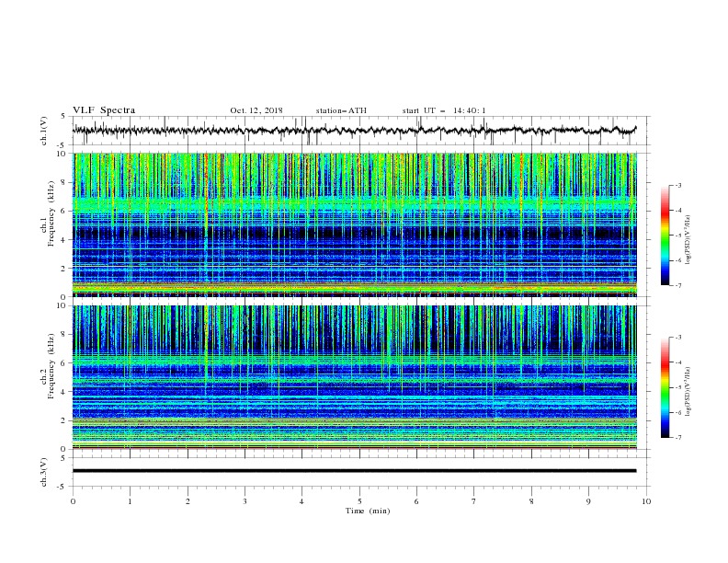728x563 pixels.
Task: Click the ch.1 spectrogram color scale bar
Action: 665,236
